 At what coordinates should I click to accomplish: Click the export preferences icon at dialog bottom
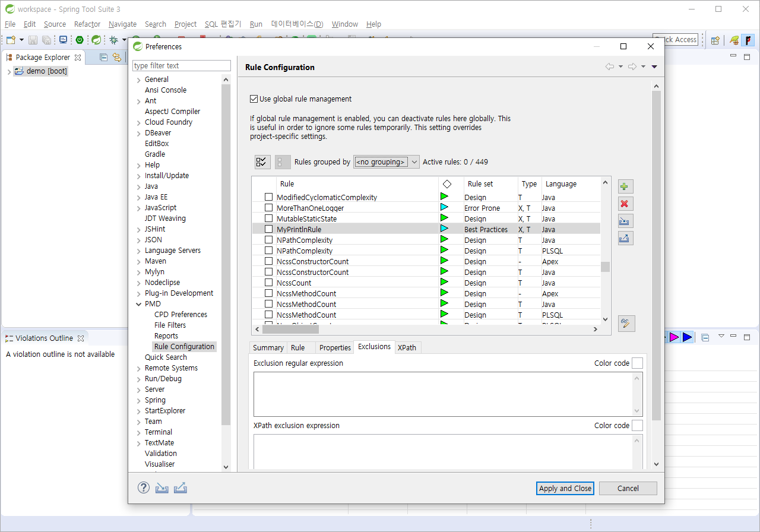tap(180, 488)
